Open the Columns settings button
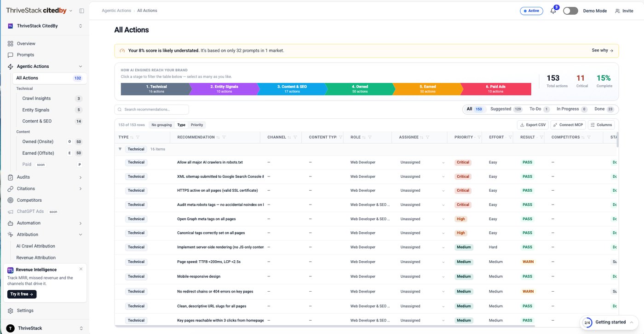The image size is (644, 334). point(602,125)
